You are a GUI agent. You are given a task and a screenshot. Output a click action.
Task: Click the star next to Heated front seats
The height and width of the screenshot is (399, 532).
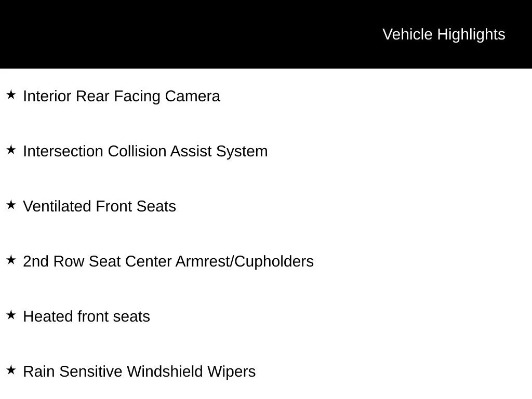point(11,315)
